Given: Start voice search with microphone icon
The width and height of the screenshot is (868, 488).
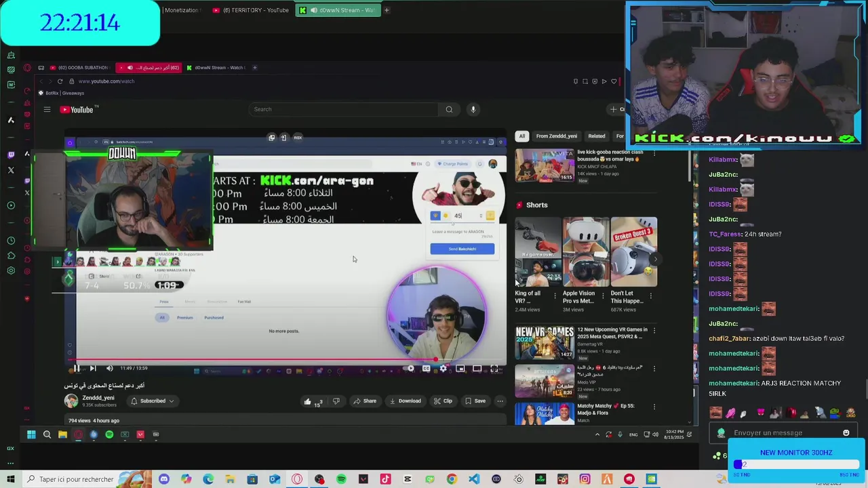Looking at the screenshot, I should pyautogui.click(x=473, y=109).
